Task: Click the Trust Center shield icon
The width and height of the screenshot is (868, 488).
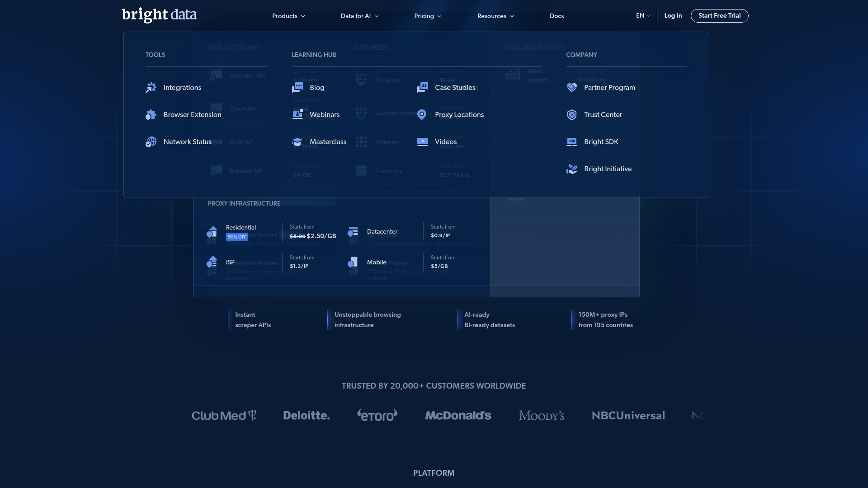Action: pos(572,114)
